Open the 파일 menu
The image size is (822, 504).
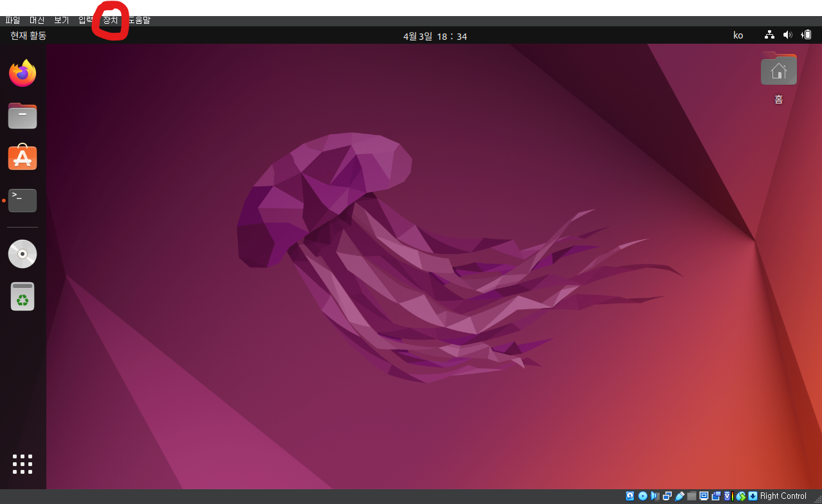pyautogui.click(x=13, y=21)
